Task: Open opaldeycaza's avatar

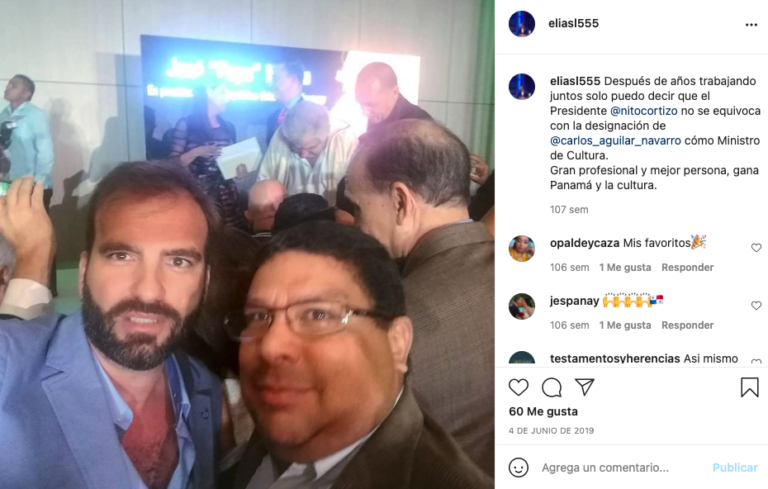Action: (522, 248)
